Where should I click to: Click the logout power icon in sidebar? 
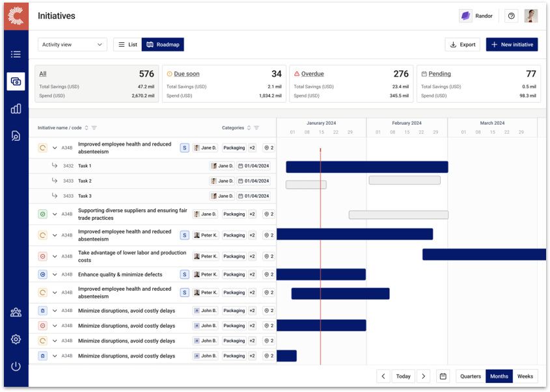(x=16, y=366)
